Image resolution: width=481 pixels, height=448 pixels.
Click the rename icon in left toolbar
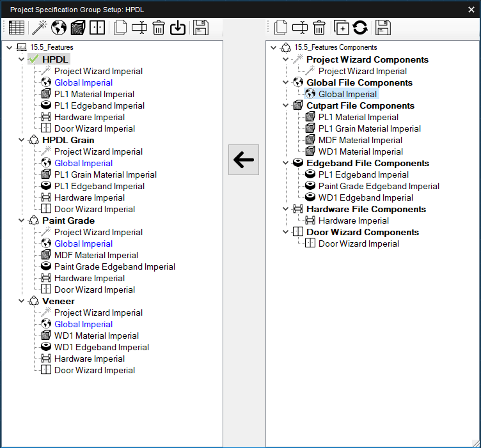(x=139, y=27)
